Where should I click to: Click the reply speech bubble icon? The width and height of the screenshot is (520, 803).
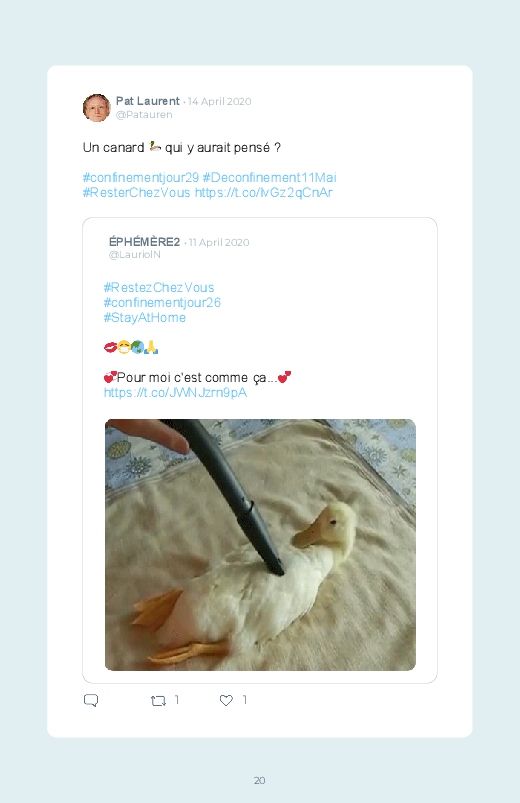[x=91, y=700]
